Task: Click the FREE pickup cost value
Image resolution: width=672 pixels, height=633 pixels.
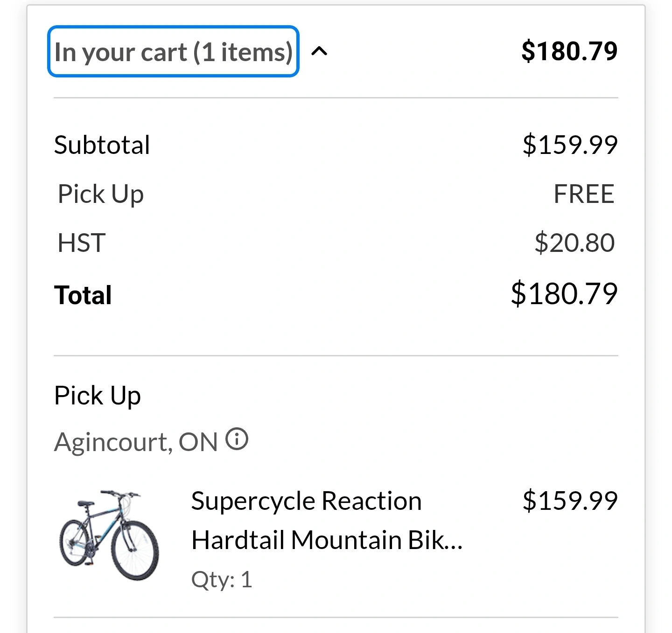Action: click(x=584, y=194)
